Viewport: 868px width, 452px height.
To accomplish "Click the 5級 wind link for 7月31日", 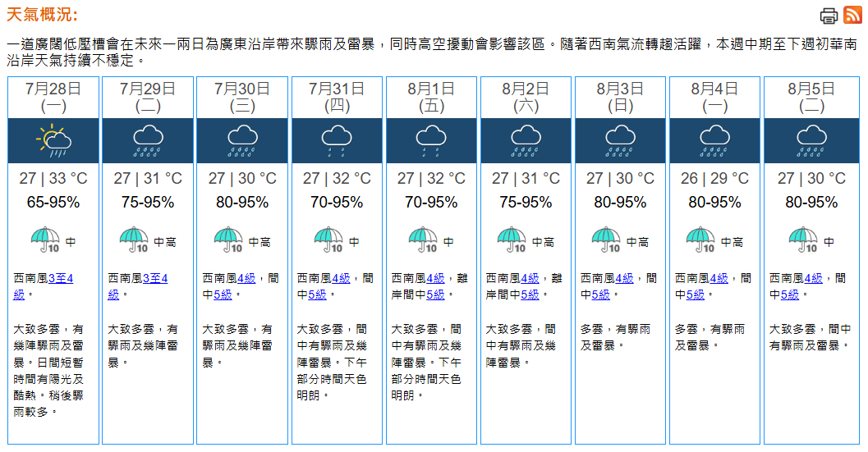I will click(317, 294).
